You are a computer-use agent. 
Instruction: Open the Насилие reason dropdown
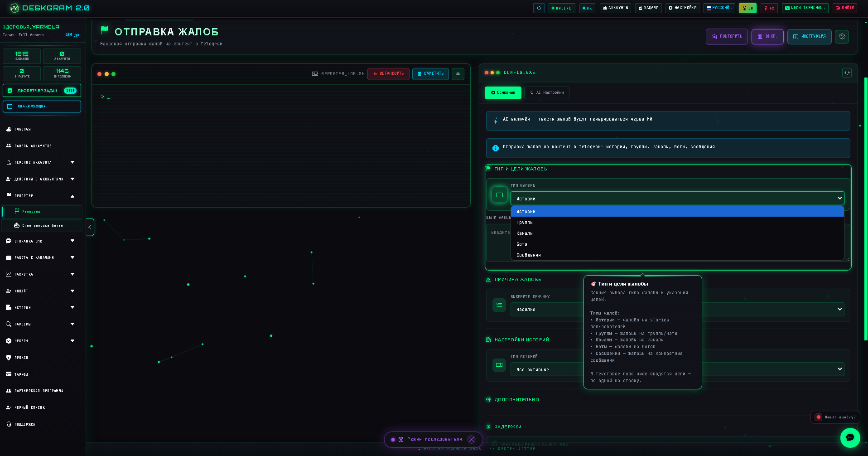tap(677, 309)
